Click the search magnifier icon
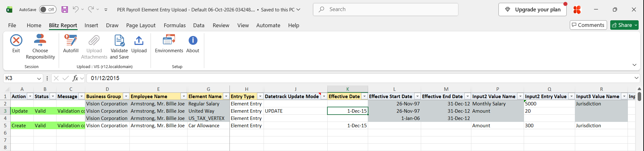 pyautogui.click(x=321, y=9)
